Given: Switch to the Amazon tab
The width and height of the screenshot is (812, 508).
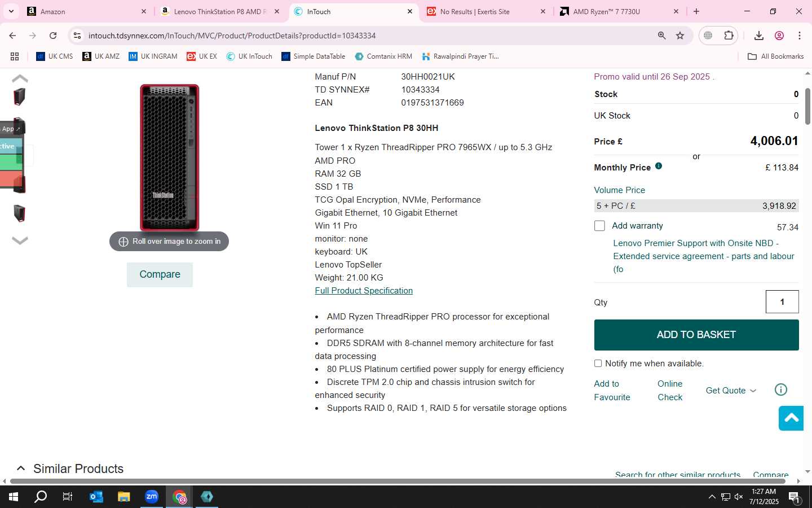Looking at the screenshot, I should pyautogui.click(x=86, y=11).
